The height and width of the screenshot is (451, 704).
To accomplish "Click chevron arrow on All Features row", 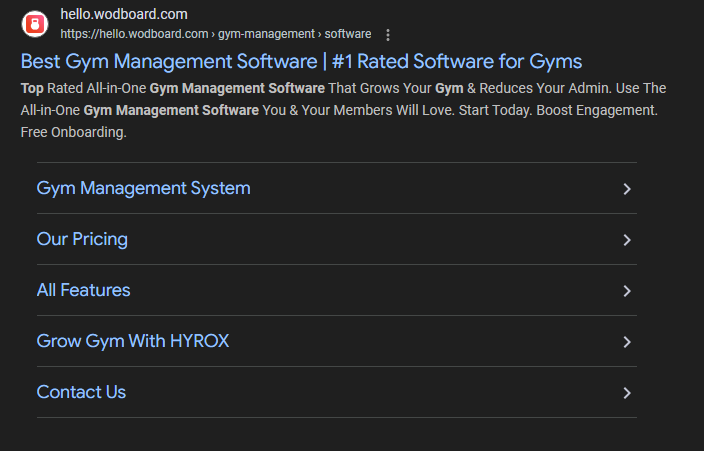I will coord(627,291).
